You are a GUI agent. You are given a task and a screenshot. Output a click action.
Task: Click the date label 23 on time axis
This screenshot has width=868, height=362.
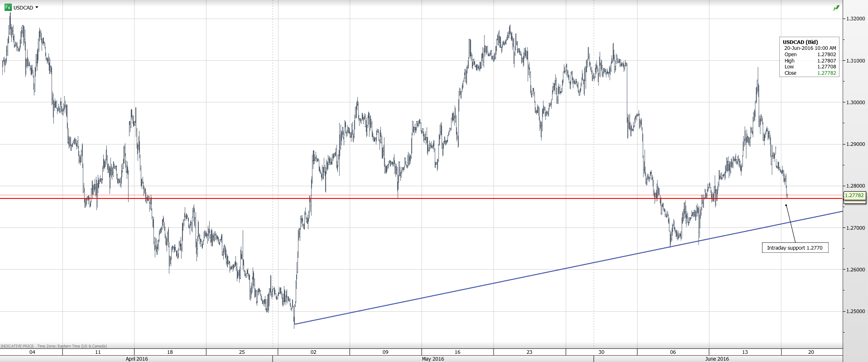coord(529,352)
